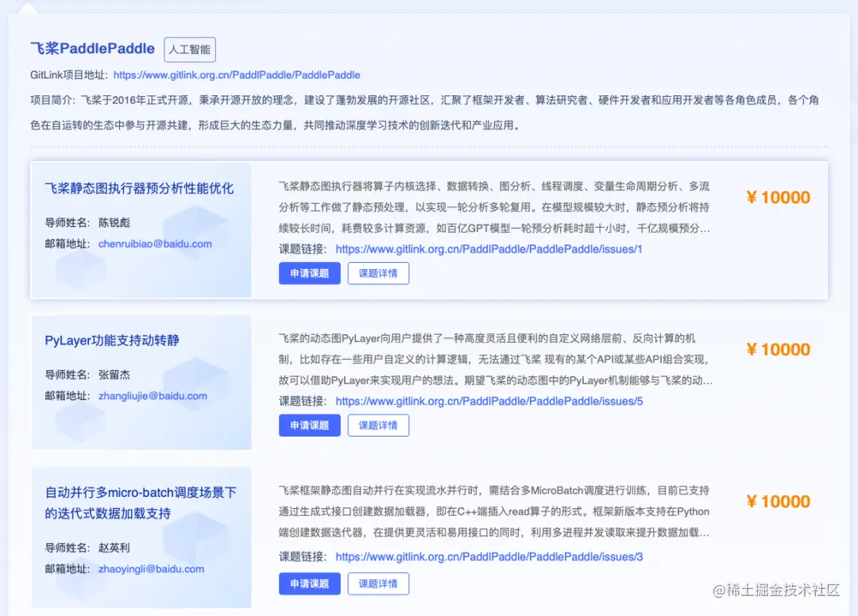Open 飞桨静态图执行器预分析性能优化 topic title
Image resolution: width=858 pixels, height=616 pixels.
tap(139, 189)
